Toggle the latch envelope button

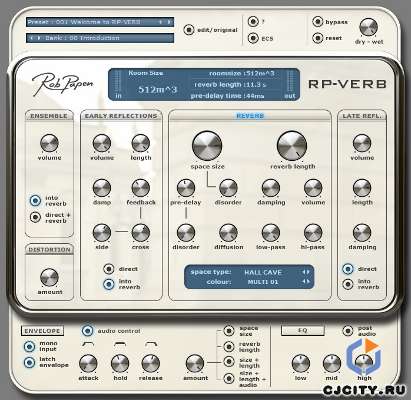click(x=29, y=362)
